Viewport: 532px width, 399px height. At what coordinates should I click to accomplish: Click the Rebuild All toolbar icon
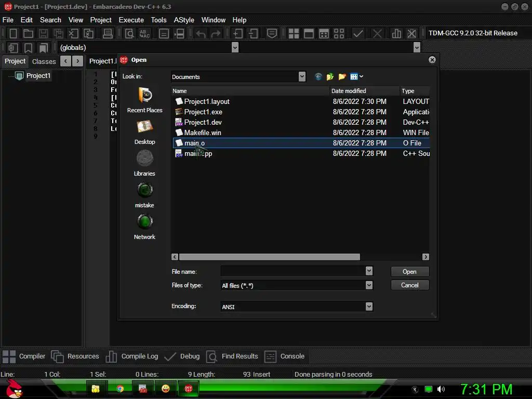tap(339, 33)
